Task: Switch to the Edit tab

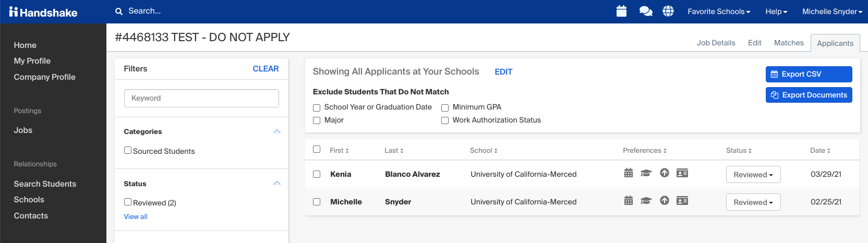Action: click(x=754, y=43)
